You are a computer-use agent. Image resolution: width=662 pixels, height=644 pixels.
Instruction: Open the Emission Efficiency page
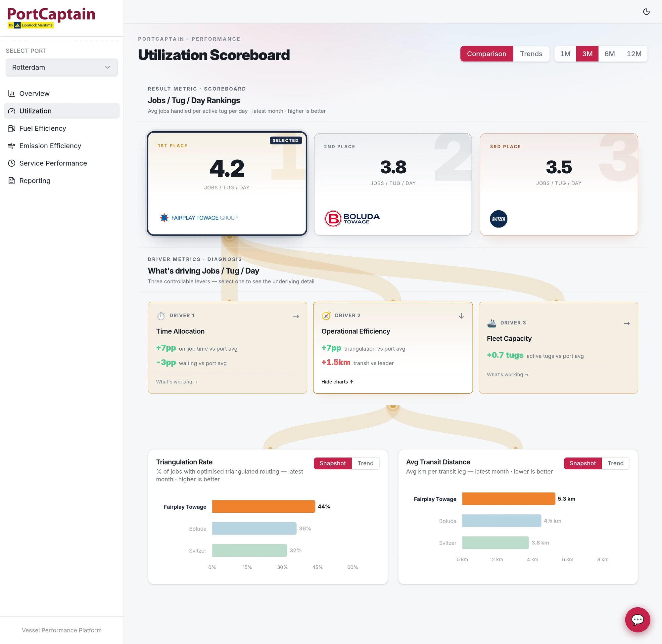(x=62, y=146)
